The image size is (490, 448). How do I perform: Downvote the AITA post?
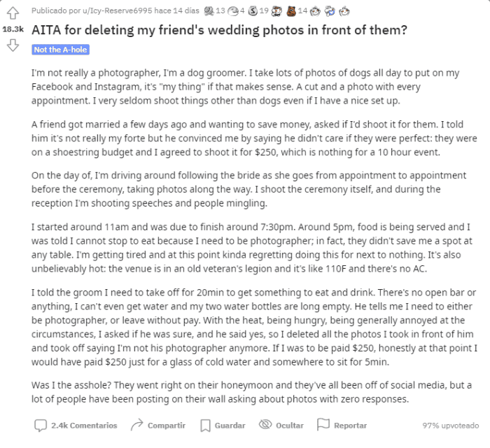click(x=12, y=45)
